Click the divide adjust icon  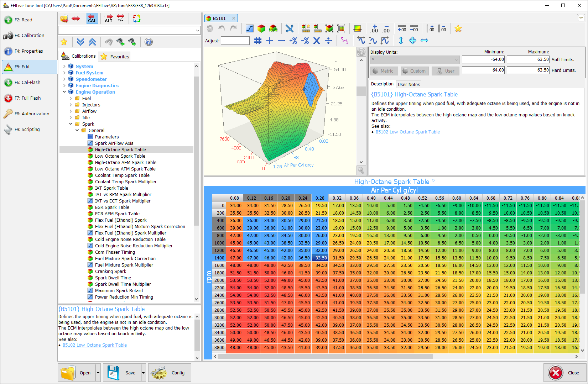coord(328,41)
